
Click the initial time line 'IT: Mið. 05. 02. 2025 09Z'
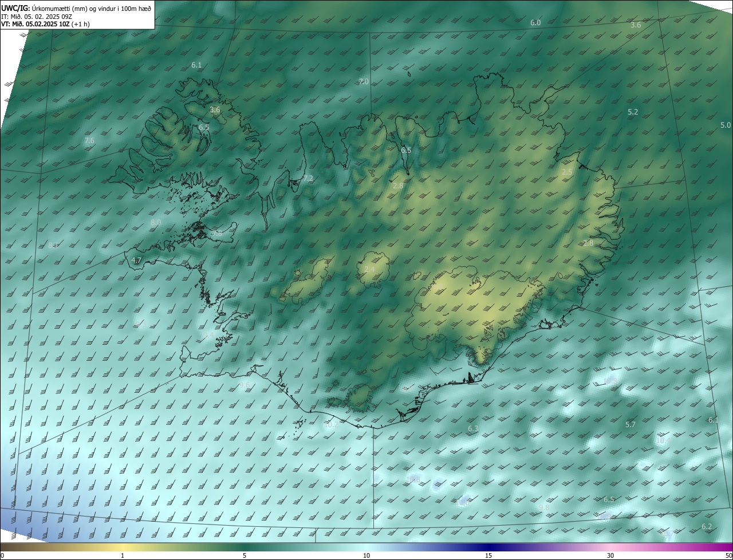[37, 16]
